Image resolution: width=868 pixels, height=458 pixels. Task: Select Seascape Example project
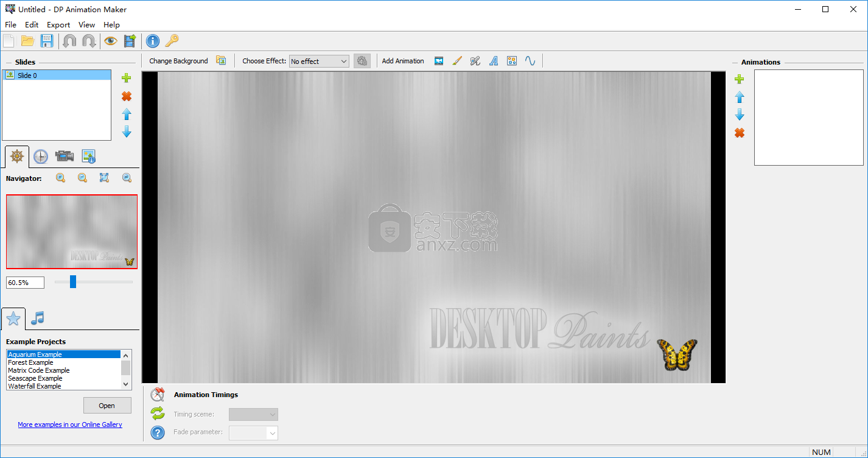click(64, 378)
